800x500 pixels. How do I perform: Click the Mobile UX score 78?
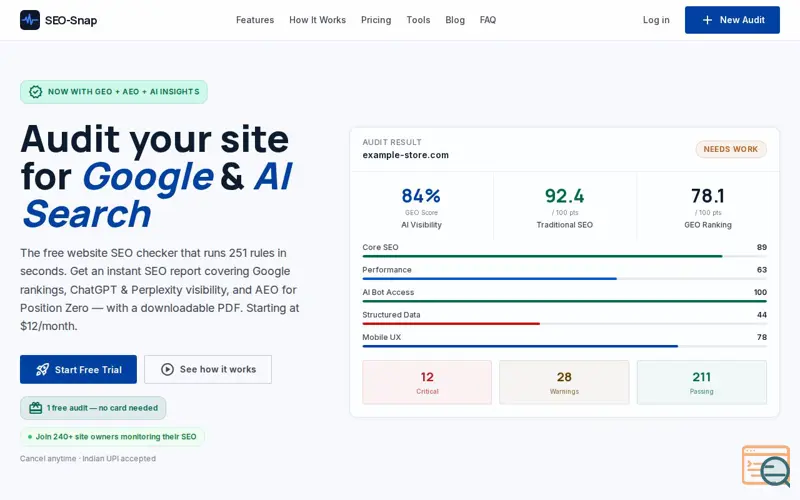coord(762,337)
